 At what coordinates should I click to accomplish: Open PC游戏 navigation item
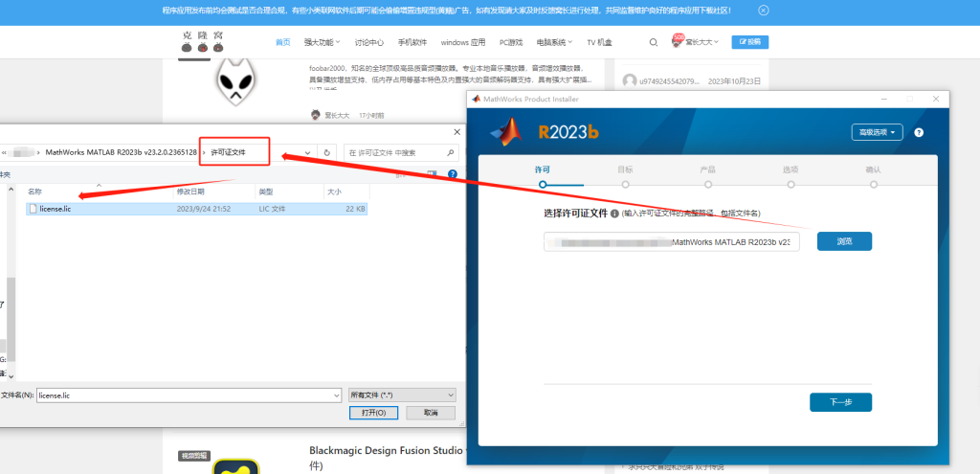point(511,42)
